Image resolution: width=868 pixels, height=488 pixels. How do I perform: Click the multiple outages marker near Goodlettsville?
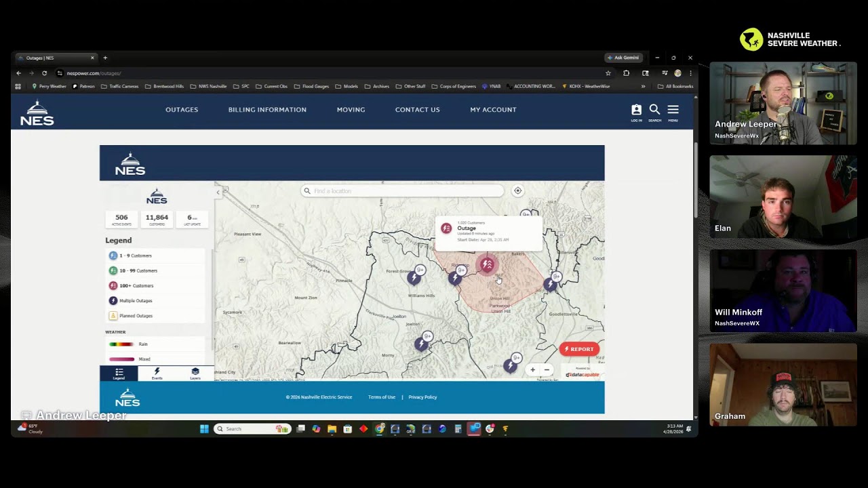[x=550, y=285]
